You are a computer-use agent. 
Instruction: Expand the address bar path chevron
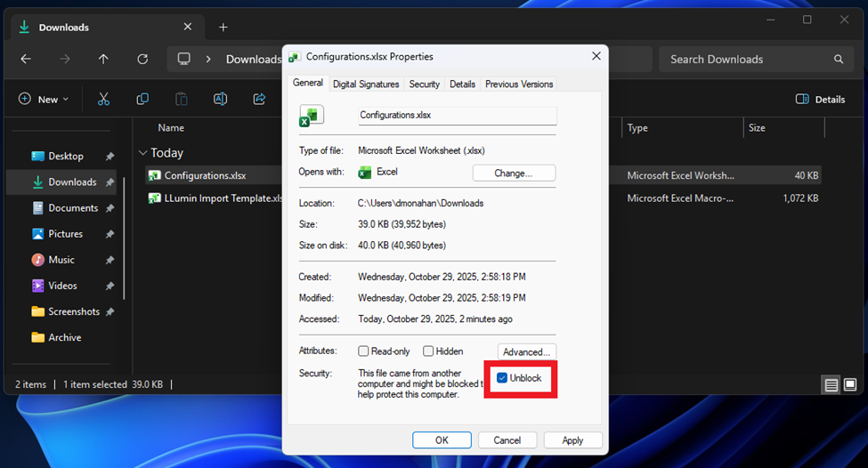coord(208,60)
